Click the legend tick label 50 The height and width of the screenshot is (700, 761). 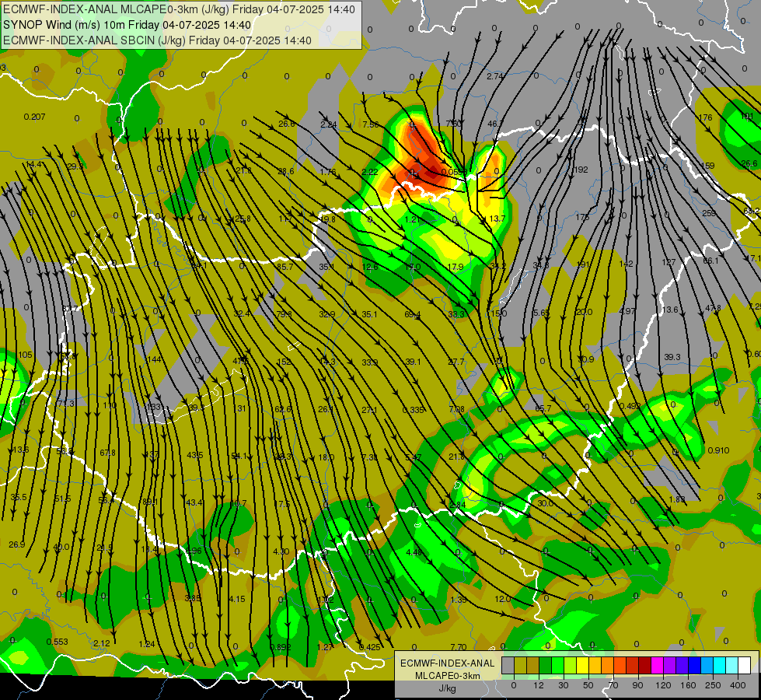588,685
